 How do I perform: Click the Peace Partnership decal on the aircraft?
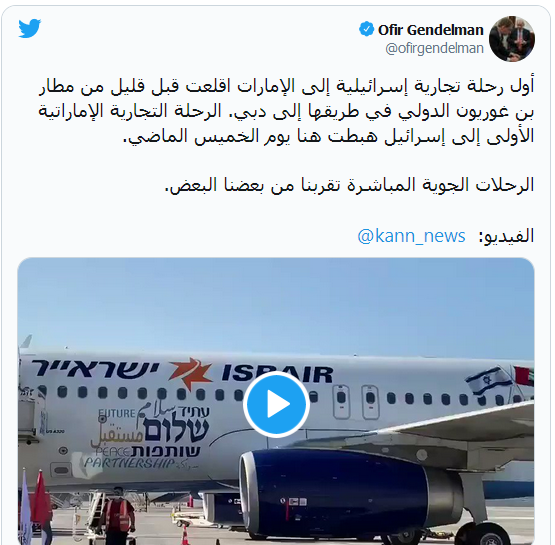pyautogui.click(x=147, y=436)
